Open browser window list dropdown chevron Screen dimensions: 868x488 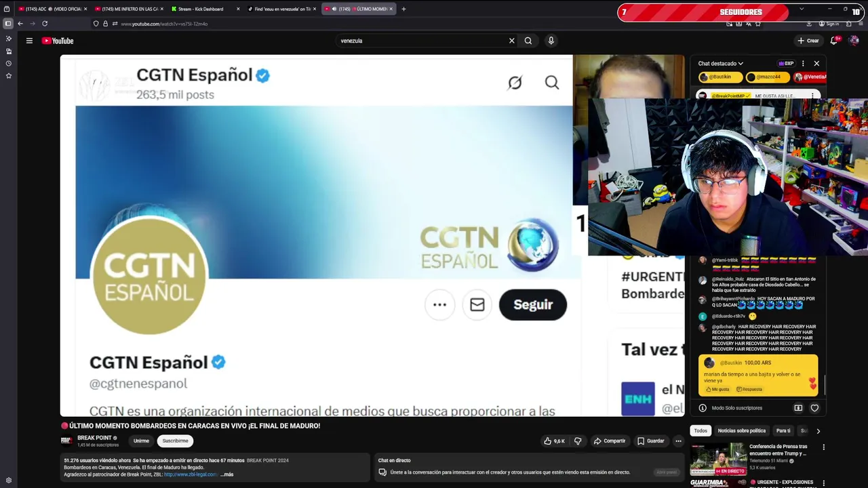(802, 9)
